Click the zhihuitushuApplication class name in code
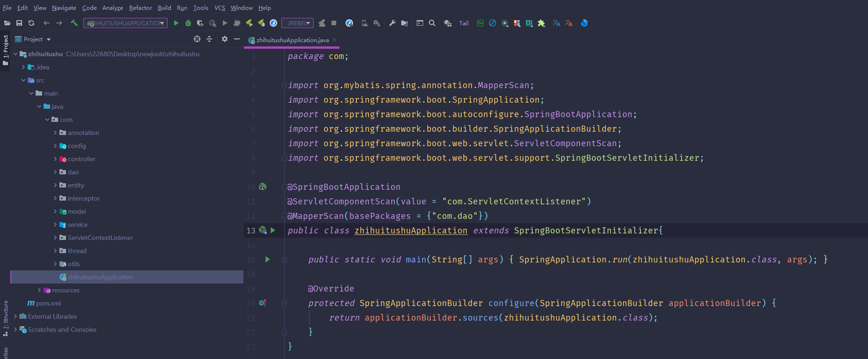The height and width of the screenshot is (359, 868). click(411, 230)
